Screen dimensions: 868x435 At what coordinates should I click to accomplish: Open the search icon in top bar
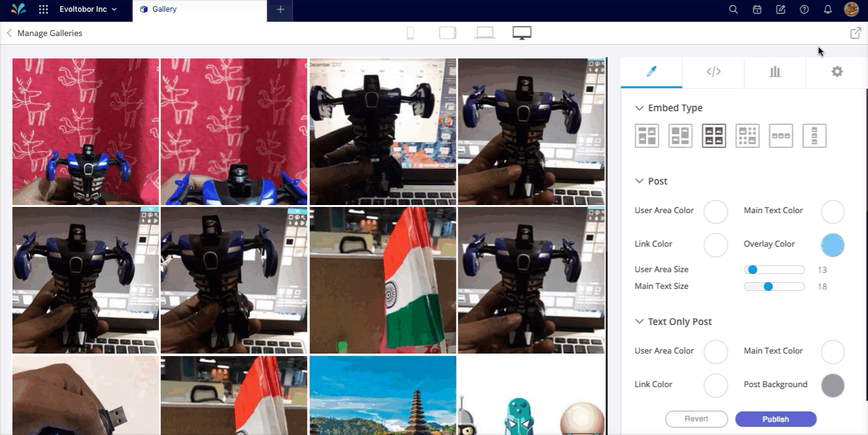733,9
